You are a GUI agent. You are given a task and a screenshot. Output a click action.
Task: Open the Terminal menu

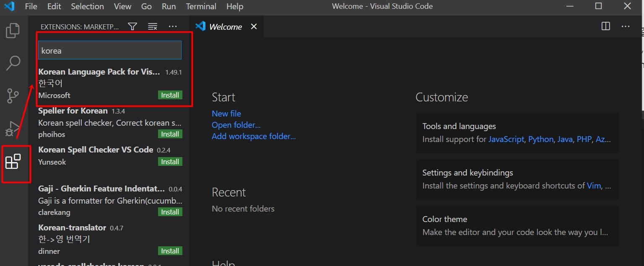click(201, 6)
